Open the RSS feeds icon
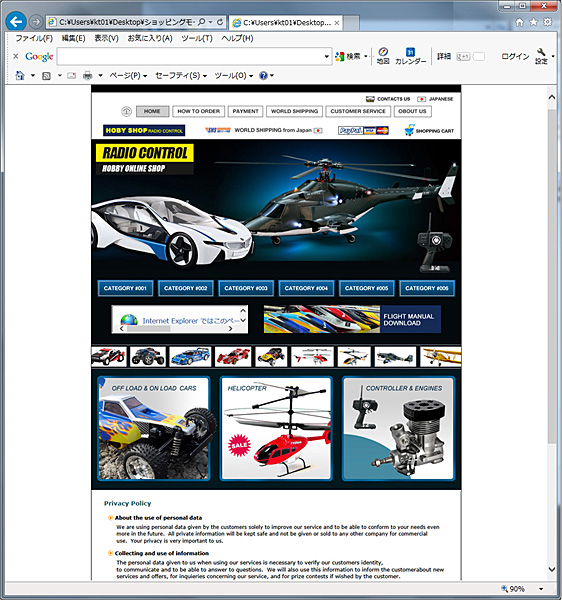Screen dimensions: 562x600 (46, 76)
